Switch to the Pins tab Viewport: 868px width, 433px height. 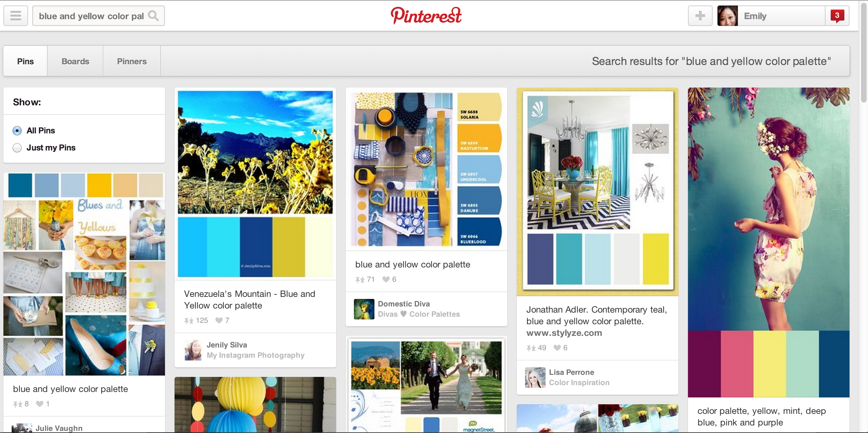pos(26,61)
